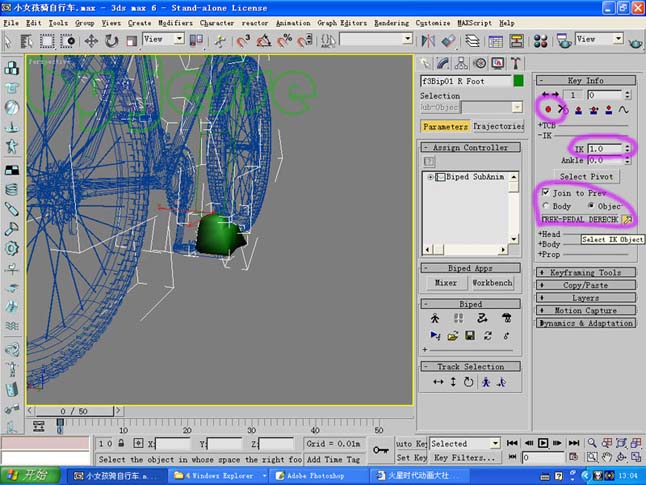
Task: Click the Parameters button
Action: 445,126
